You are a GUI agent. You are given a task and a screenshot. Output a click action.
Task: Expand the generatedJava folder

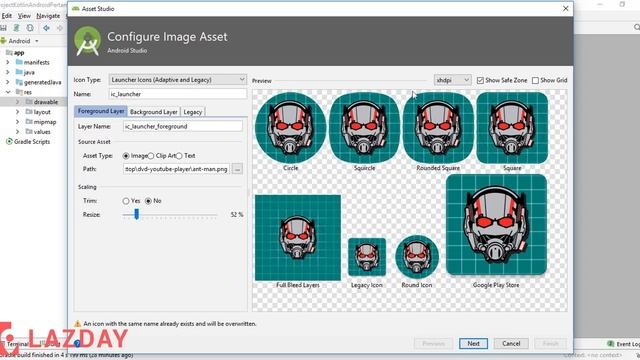point(8,82)
